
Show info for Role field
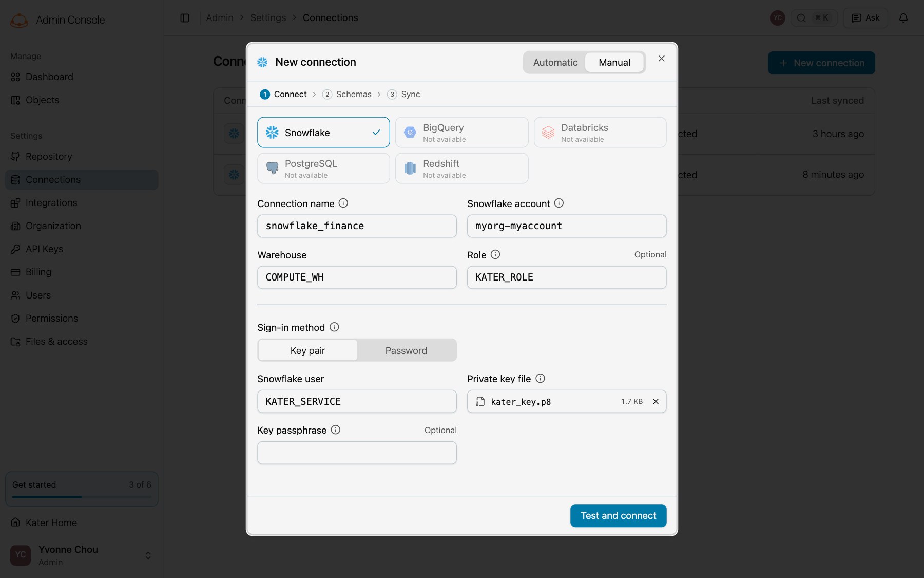(x=495, y=255)
